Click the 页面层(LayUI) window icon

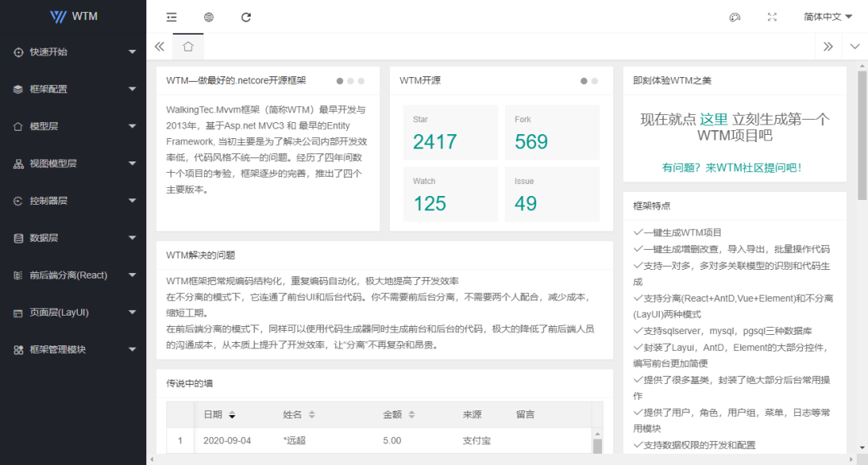18,312
